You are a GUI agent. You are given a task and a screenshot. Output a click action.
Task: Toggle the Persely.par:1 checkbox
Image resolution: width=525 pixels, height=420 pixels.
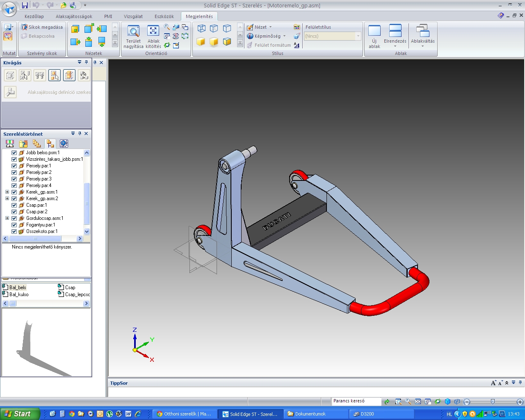pyautogui.click(x=14, y=166)
